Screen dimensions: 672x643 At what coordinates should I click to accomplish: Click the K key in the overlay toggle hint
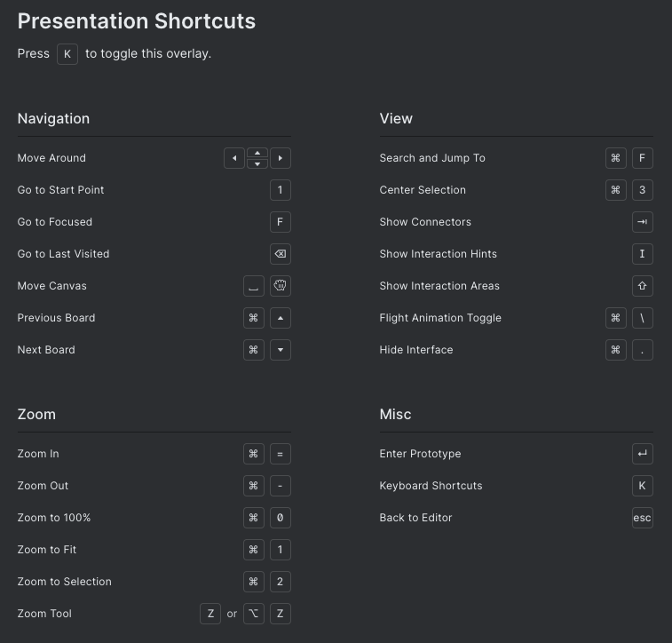[x=67, y=54]
